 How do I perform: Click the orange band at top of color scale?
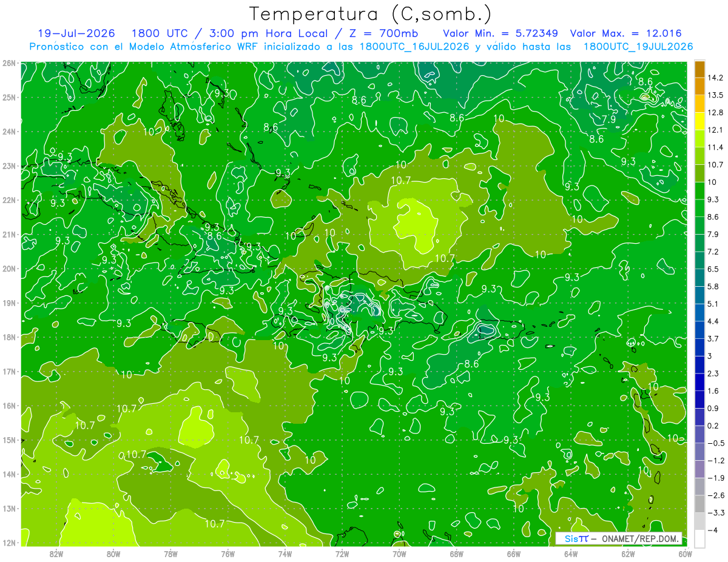tap(699, 69)
